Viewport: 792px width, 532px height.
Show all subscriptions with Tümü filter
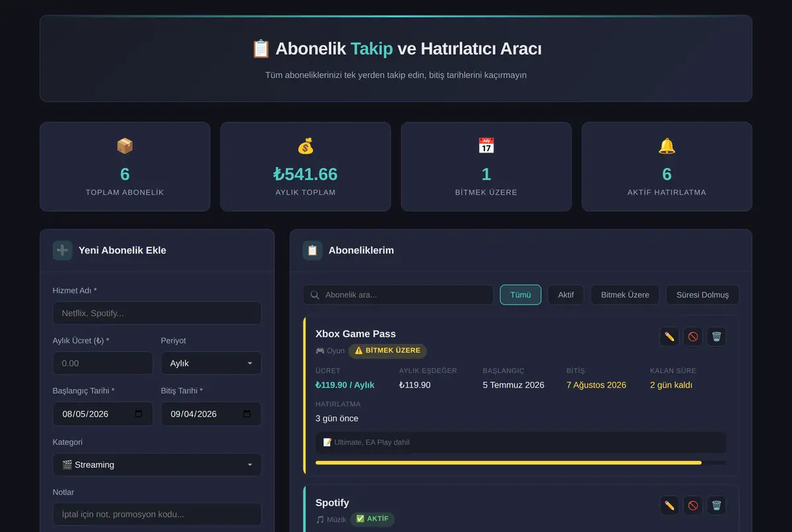[521, 295]
